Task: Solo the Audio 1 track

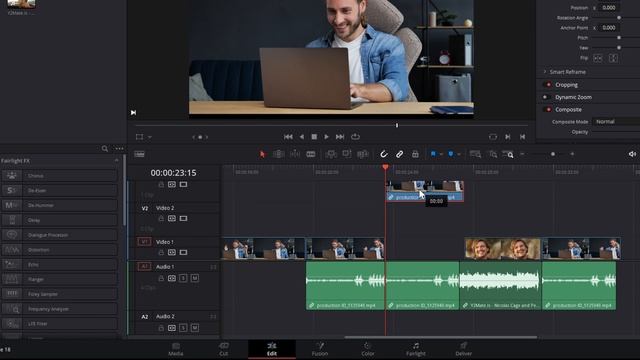Action: (x=183, y=278)
